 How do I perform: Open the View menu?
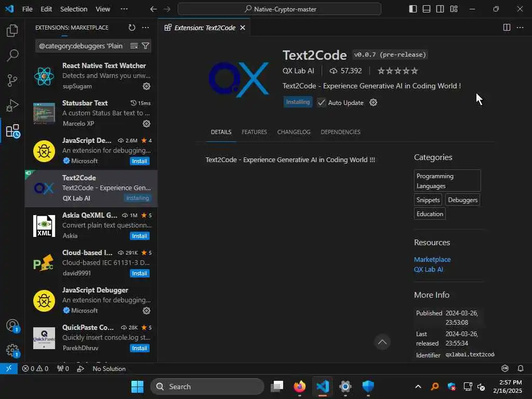point(103,9)
